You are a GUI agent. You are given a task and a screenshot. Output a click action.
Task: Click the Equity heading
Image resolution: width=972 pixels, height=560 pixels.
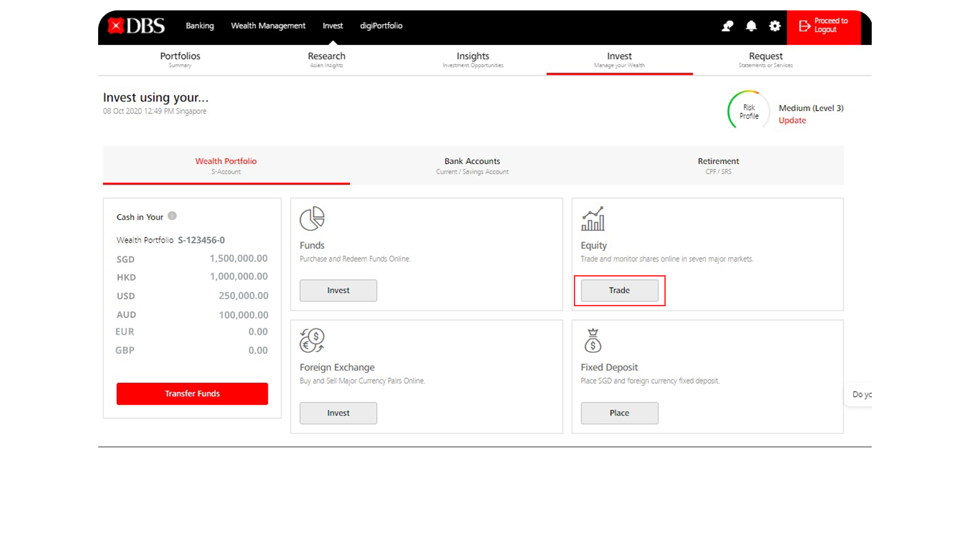[x=594, y=245]
